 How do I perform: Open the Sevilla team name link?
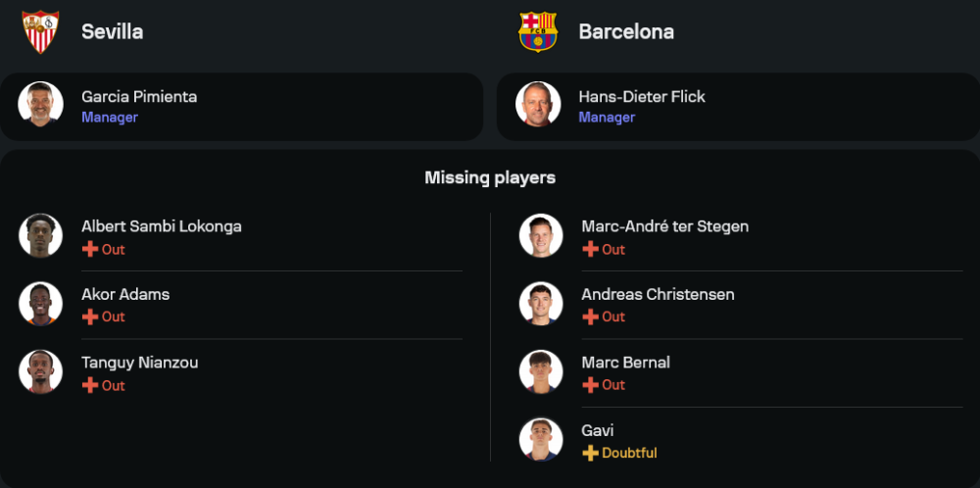[x=112, y=31]
